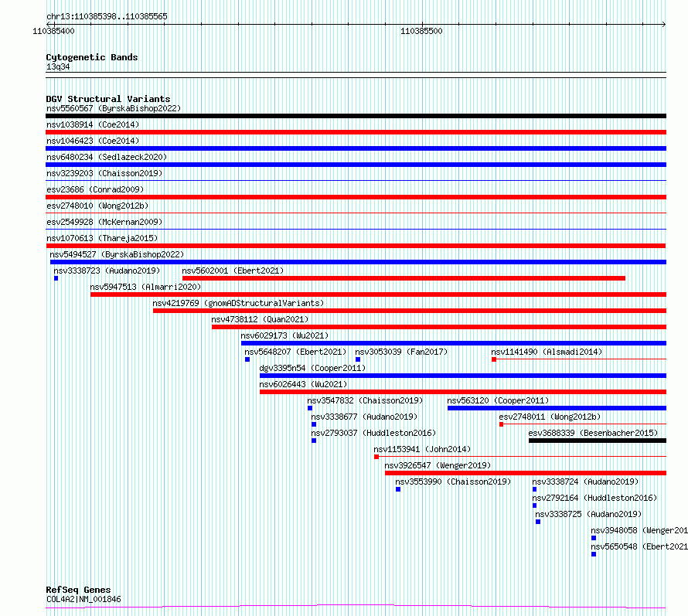The image size is (688, 616).
Task: Click the right arrowhead on the ruler
Action: [x=664, y=24]
